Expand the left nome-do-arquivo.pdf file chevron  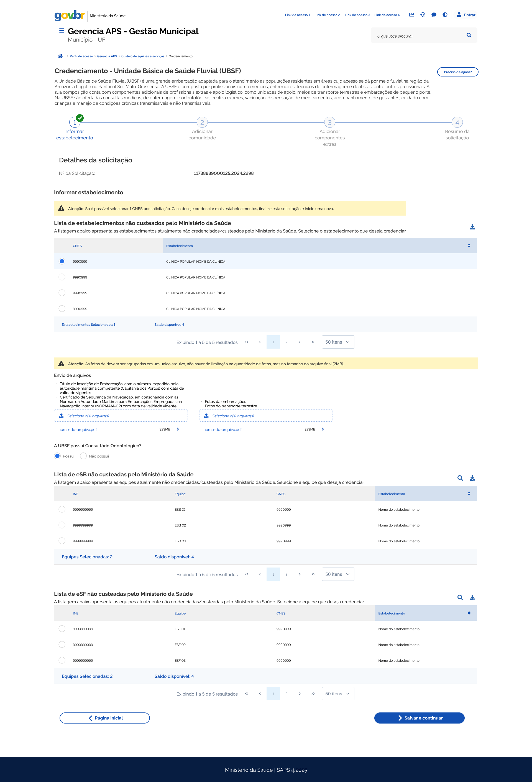(x=178, y=429)
